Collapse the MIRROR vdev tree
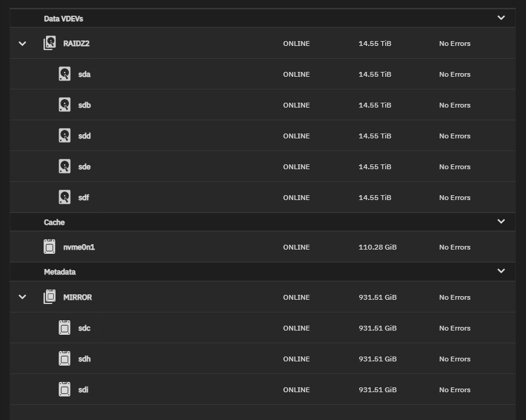Viewport: 526px width, 420px height. tap(22, 297)
